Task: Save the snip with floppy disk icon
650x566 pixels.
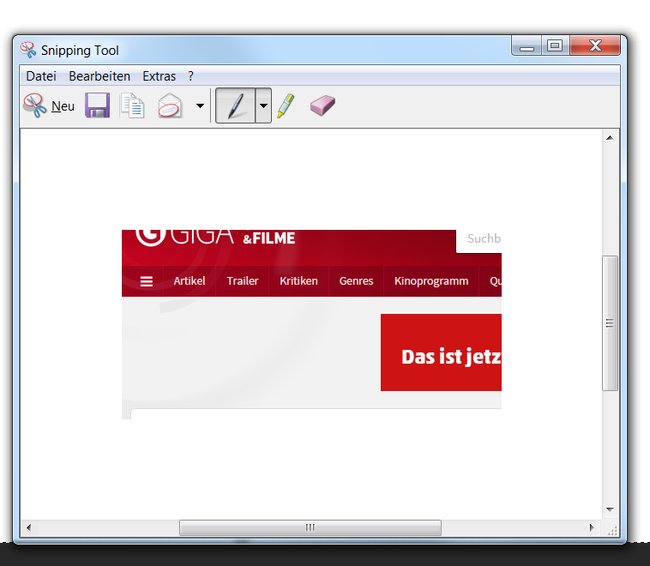Action: coord(97,105)
